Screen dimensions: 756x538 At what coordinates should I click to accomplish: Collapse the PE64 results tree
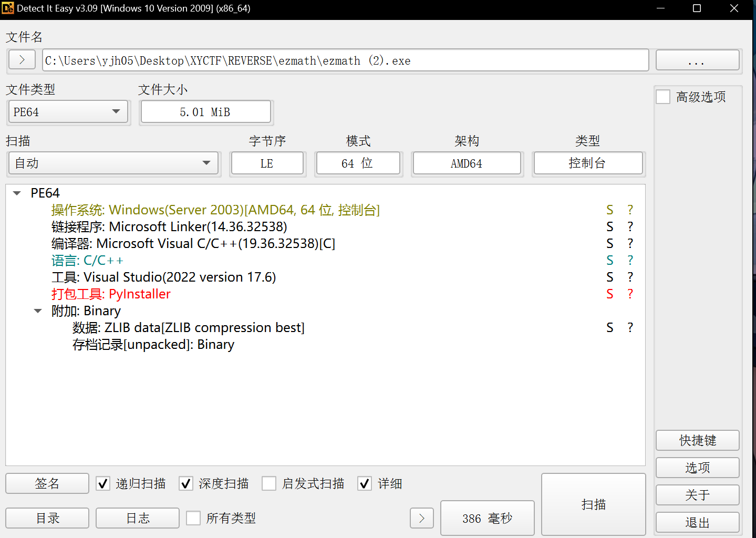point(16,193)
